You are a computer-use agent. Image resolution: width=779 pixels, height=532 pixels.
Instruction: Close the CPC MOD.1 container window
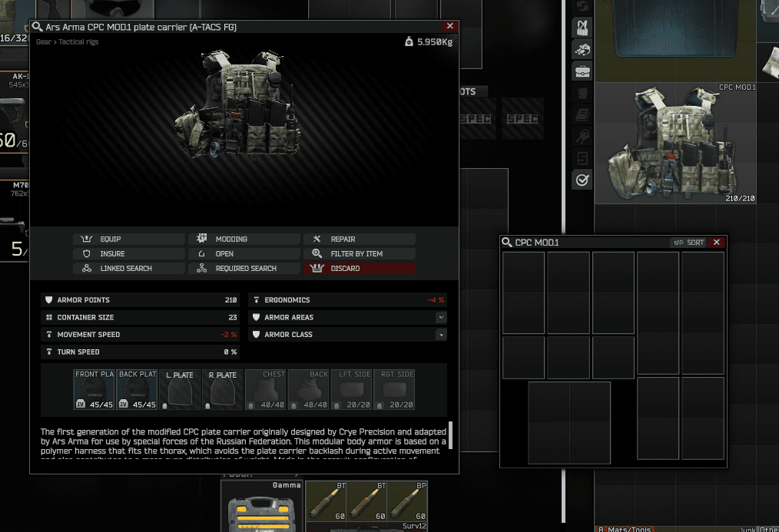[x=717, y=242]
